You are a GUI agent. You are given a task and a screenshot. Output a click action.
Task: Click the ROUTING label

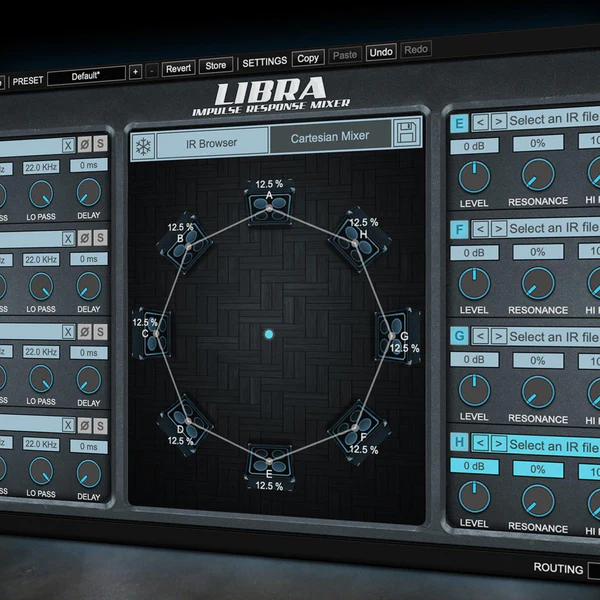[x=558, y=568]
